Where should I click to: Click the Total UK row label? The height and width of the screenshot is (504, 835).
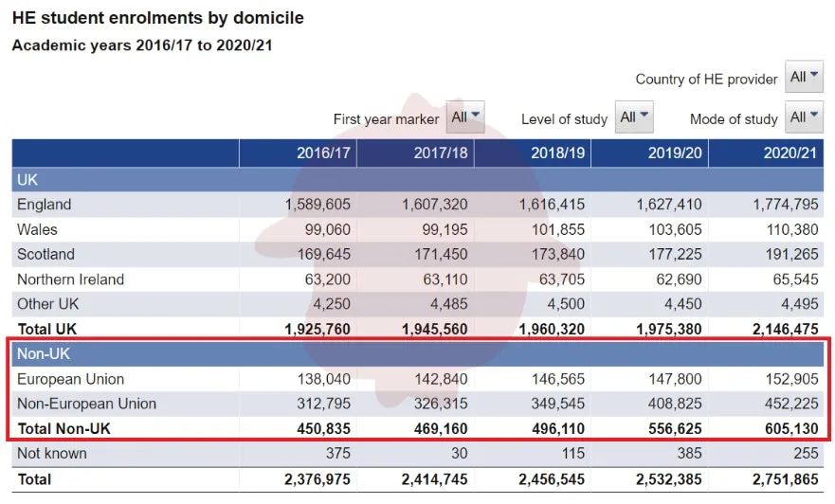point(47,329)
